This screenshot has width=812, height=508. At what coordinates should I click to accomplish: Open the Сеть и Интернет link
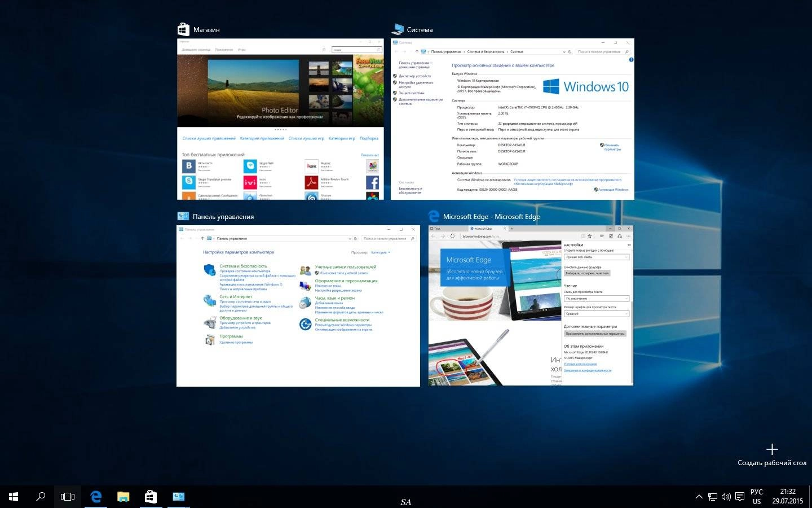pos(236,296)
